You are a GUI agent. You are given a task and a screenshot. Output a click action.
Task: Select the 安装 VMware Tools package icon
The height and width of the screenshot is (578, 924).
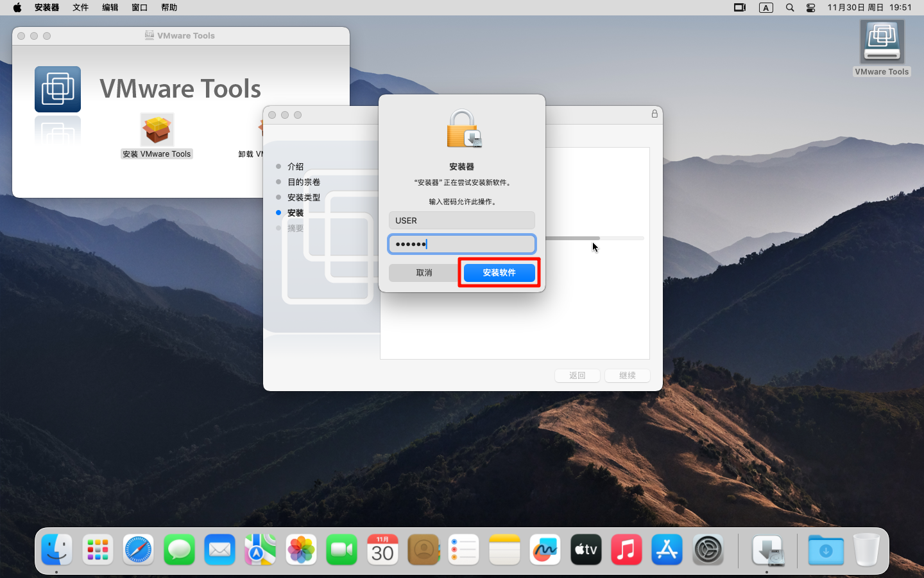[157, 130]
